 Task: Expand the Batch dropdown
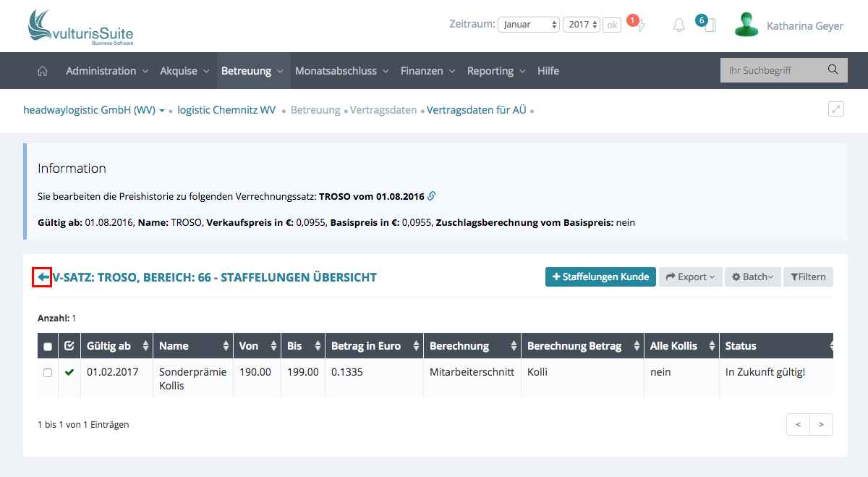point(752,277)
